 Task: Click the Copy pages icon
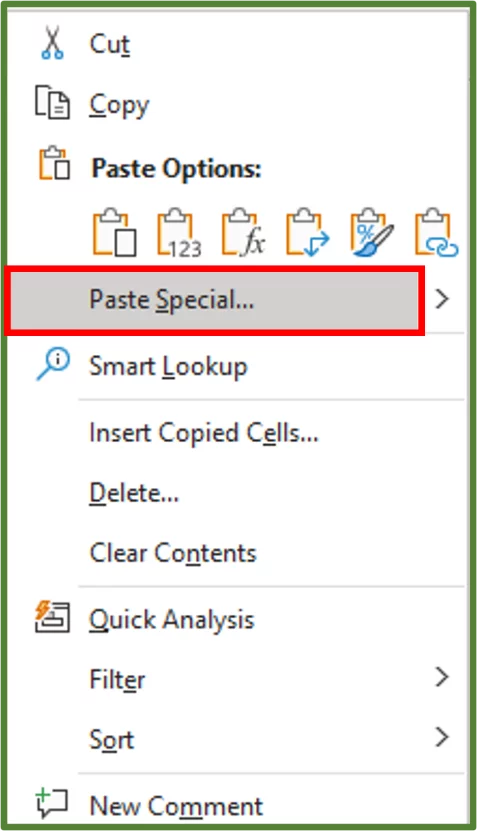pos(52,102)
